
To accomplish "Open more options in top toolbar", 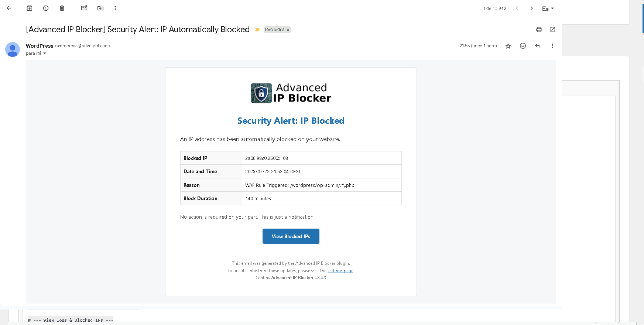I will pyautogui.click(x=115, y=8).
